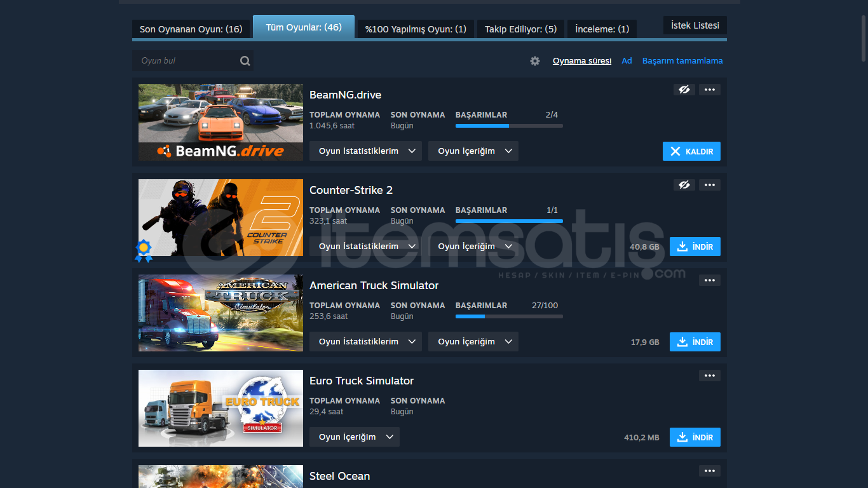Open Steel Ocean more options menu

pos(710,471)
